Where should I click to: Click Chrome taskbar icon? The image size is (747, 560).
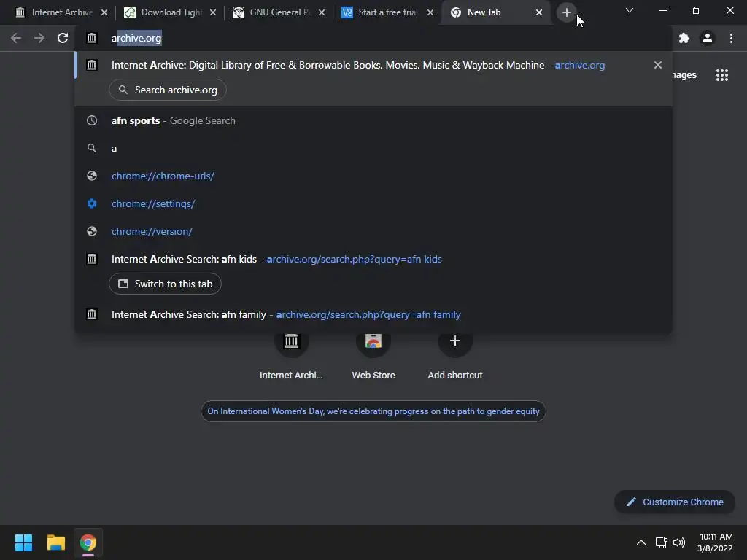pyautogui.click(x=88, y=542)
